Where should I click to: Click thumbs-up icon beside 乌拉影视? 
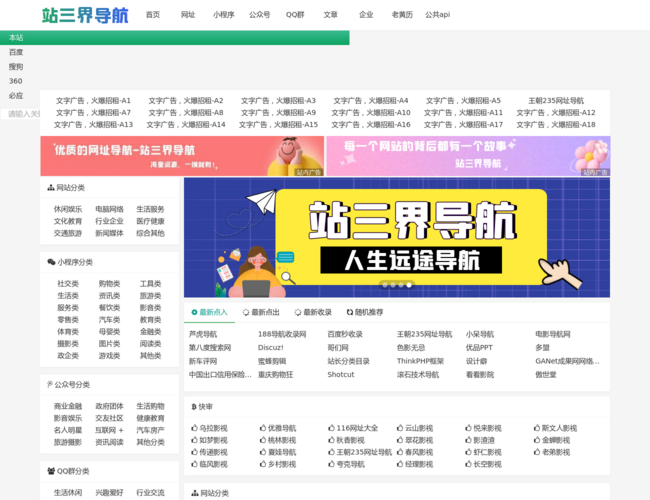194,428
